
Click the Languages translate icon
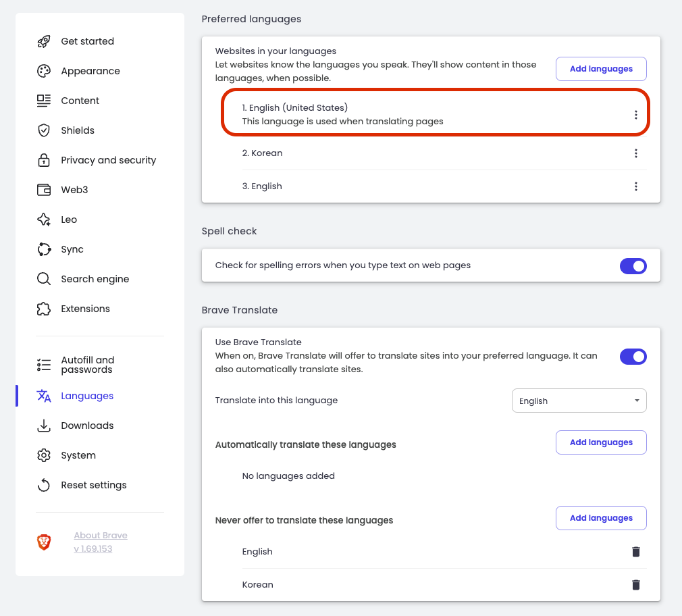click(x=44, y=396)
